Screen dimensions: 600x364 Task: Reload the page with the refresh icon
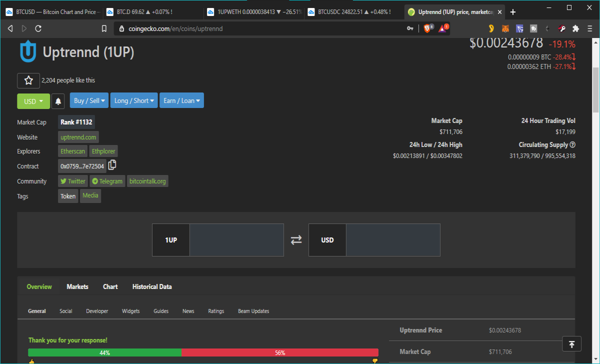tap(38, 29)
